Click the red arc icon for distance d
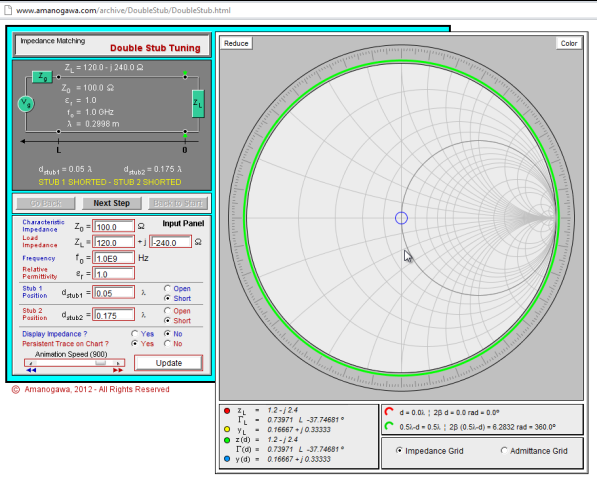 coord(389,411)
